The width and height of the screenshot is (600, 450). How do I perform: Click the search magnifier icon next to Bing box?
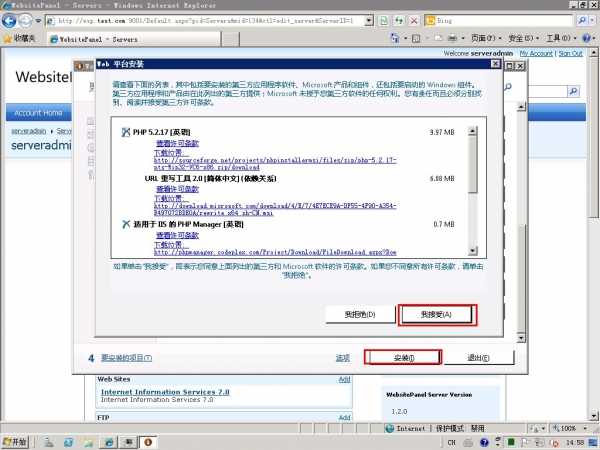(582, 20)
